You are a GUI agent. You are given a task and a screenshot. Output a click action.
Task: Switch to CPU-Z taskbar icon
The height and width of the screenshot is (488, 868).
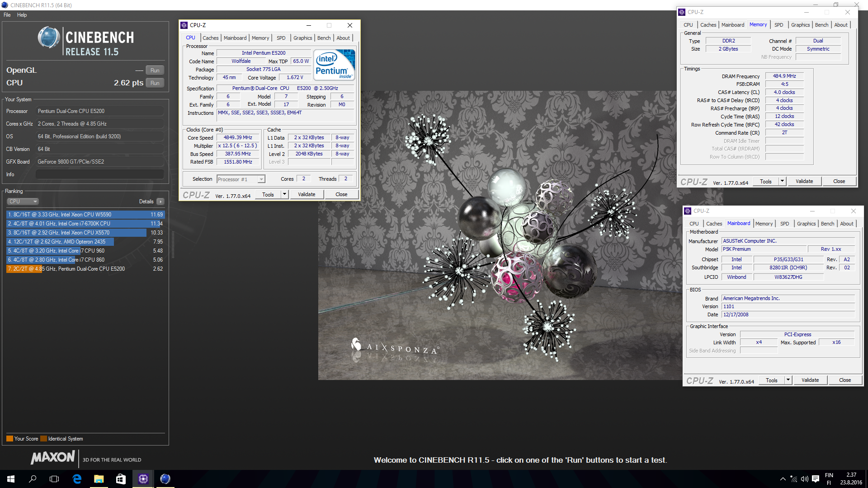pyautogui.click(x=143, y=479)
